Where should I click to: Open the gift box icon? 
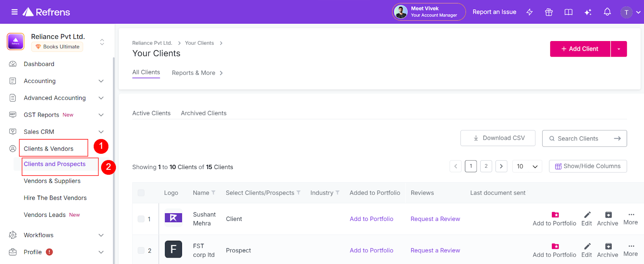(x=549, y=12)
